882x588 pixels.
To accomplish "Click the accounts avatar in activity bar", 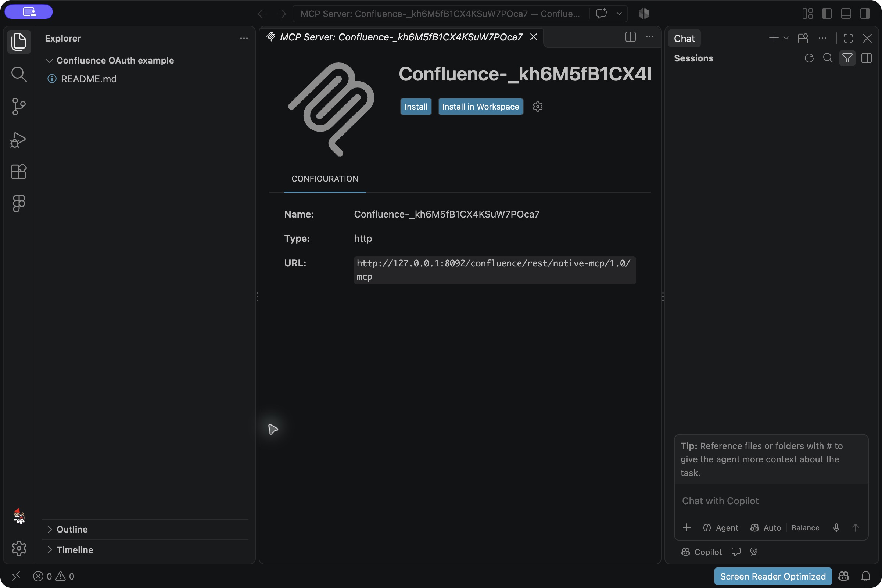I will pos(19,516).
